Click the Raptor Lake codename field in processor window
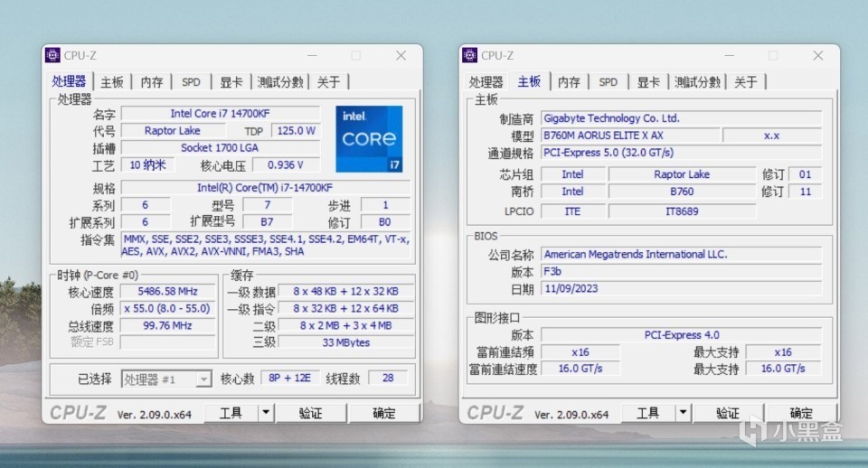868x468 pixels. (173, 131)
